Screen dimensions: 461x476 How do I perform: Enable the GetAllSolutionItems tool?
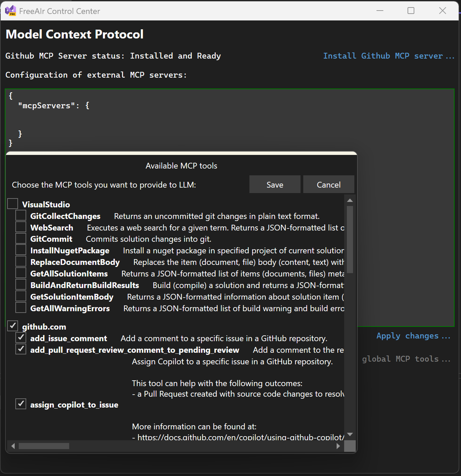coord(20,273)
